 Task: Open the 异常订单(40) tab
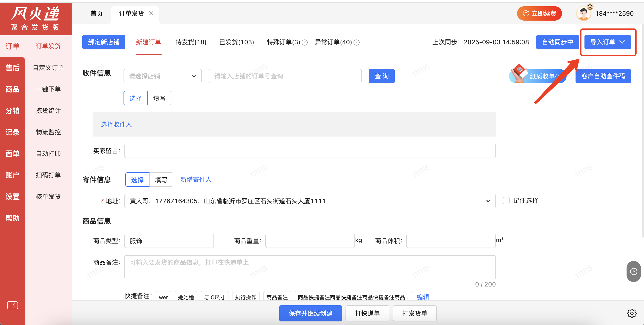[x=333, y=42]
